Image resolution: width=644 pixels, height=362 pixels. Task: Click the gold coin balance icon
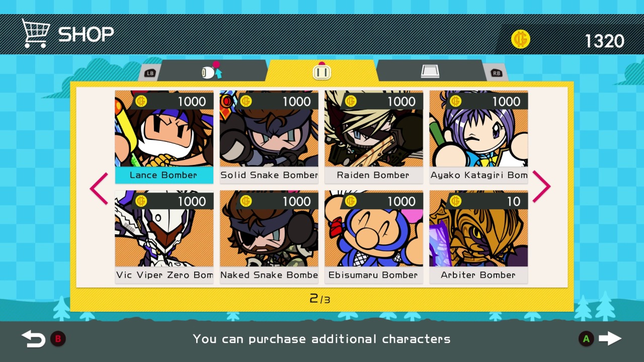[x=521, y=39]
